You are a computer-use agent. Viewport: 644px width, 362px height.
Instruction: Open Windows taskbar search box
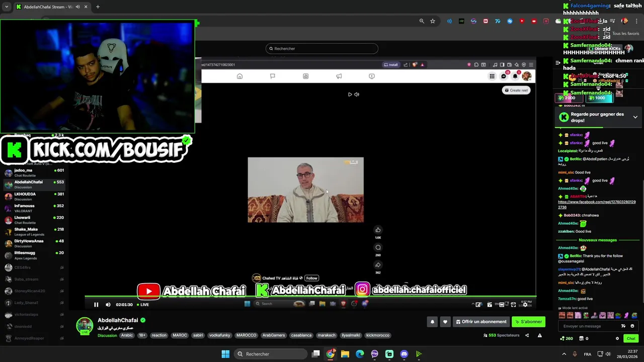pos(271,354)
